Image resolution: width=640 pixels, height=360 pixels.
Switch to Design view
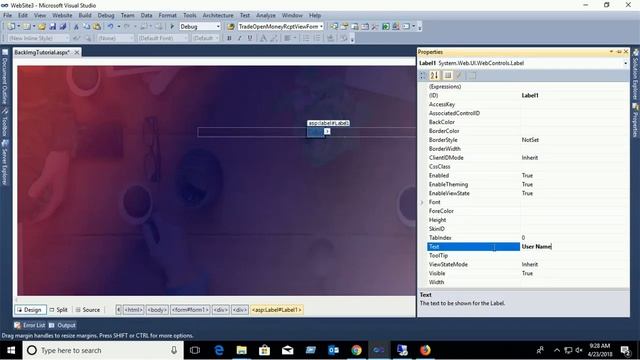click(x=30, y=310)
